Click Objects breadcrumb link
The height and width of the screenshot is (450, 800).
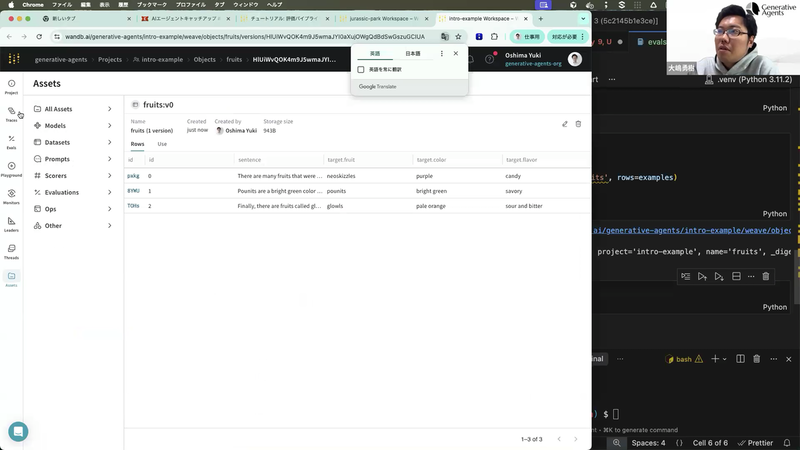[x=205, y=60]
